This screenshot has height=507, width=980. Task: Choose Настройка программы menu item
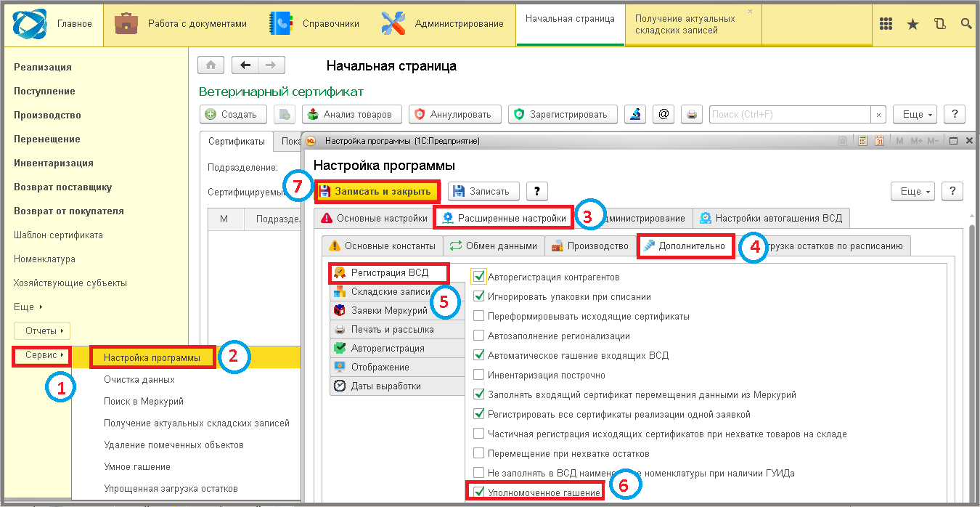pyautogui.click(x=152, y=357)
